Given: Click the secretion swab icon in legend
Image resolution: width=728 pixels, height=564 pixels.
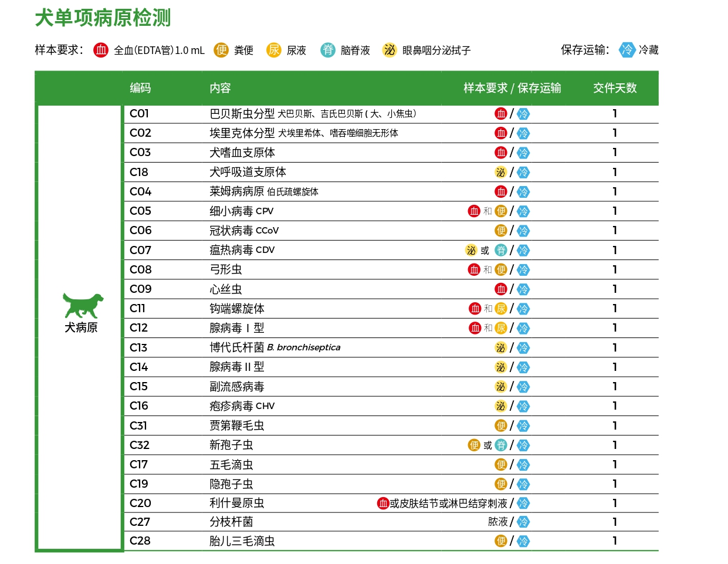Looking at the screenshot, I should [x=390, y=50].
